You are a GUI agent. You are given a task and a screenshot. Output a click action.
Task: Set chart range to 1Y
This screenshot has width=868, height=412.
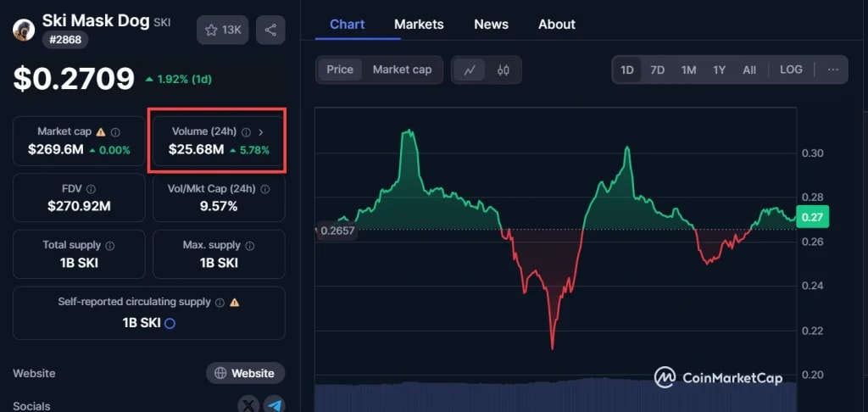(719, 70)
